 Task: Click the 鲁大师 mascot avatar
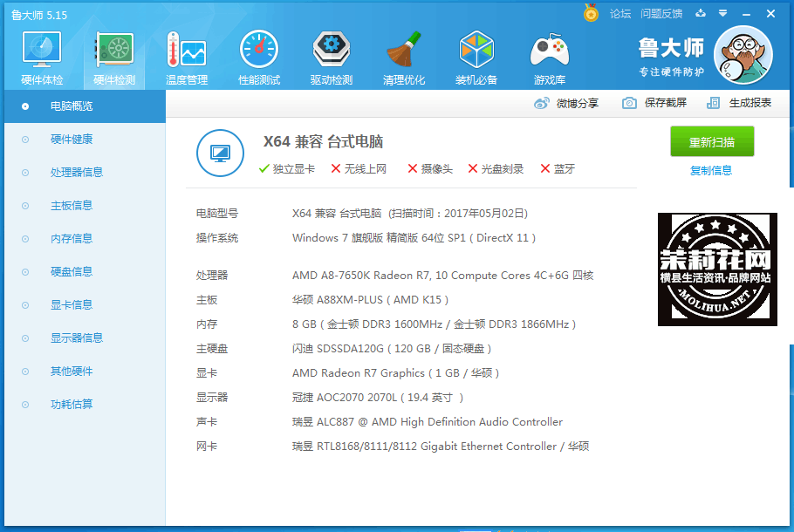[x=743, y=55]
